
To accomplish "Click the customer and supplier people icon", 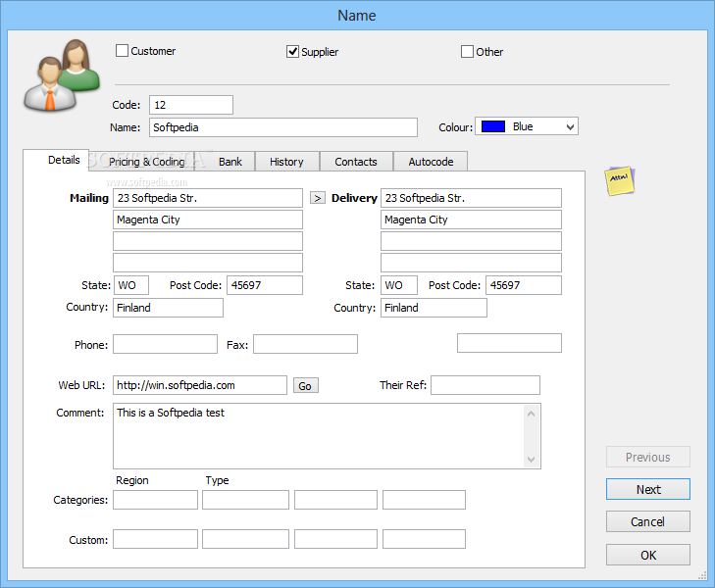I will (62, 75).
